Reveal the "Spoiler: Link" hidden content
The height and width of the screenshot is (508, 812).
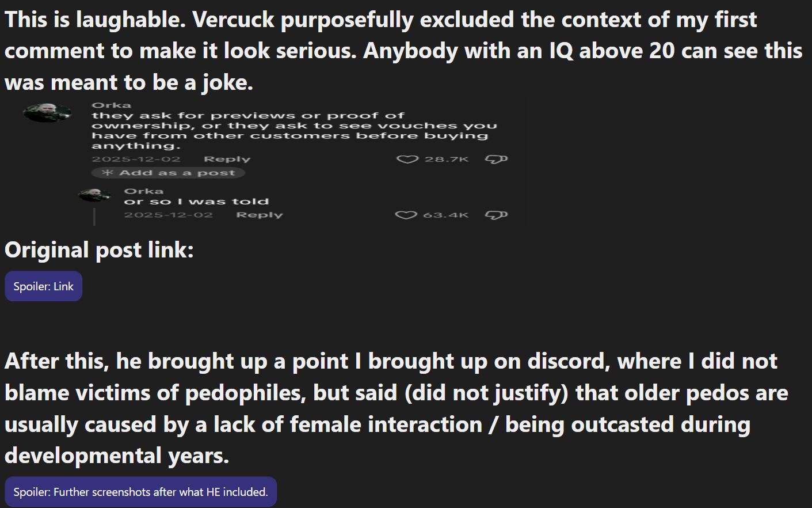coord(44,286)
